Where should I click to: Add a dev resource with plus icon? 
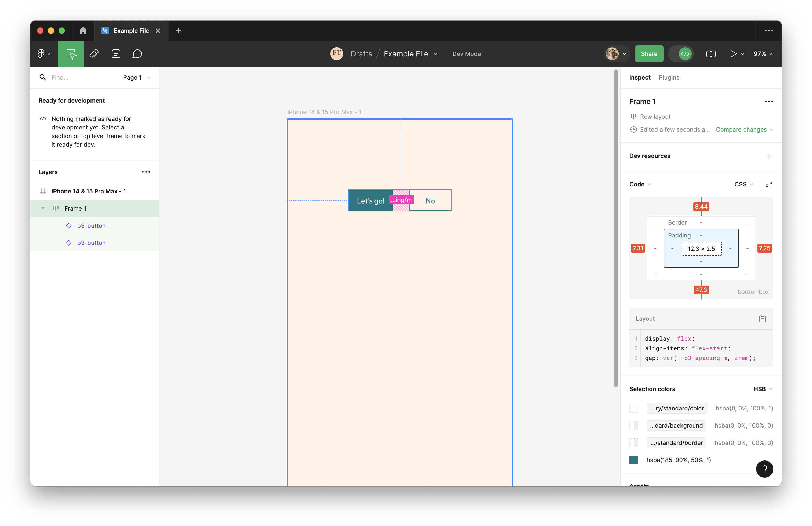pyautogui.click(x=769, y=156)
